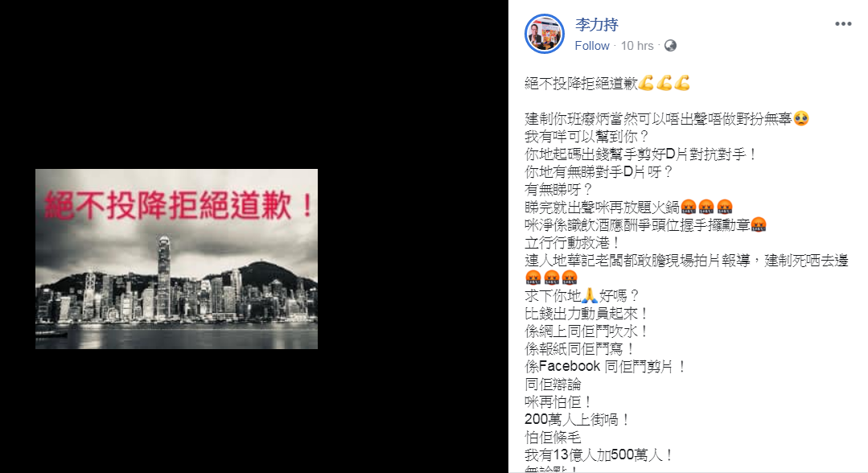Open the post options three-dot menu
The height and width of the screenshot is (473, 868).
(x=842, y=24)
